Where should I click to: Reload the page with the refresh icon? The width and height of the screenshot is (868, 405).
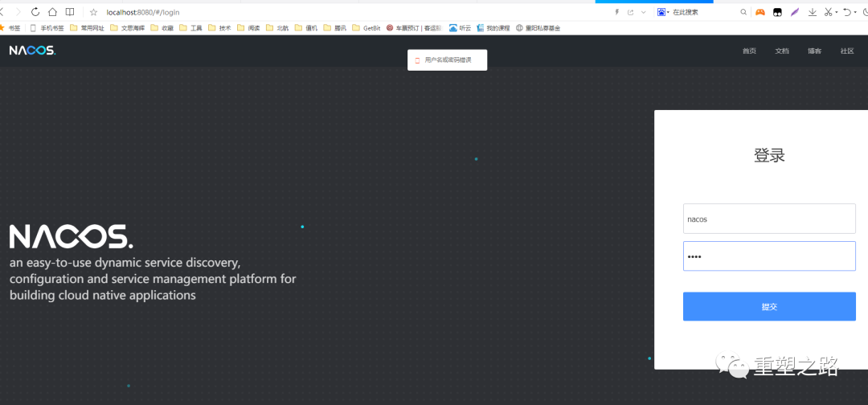tap(35, 11)
